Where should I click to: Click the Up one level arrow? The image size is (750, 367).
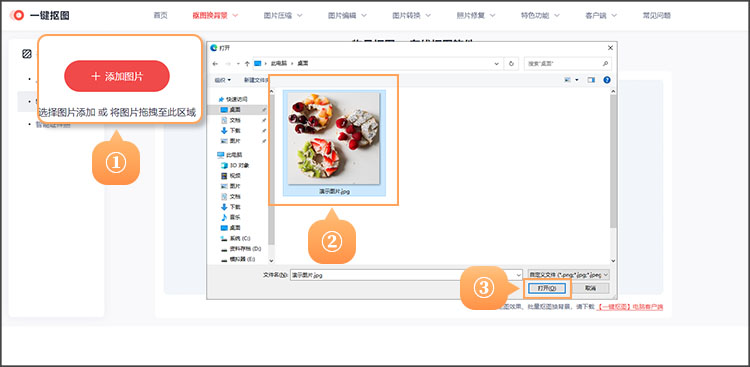point(247,63)
